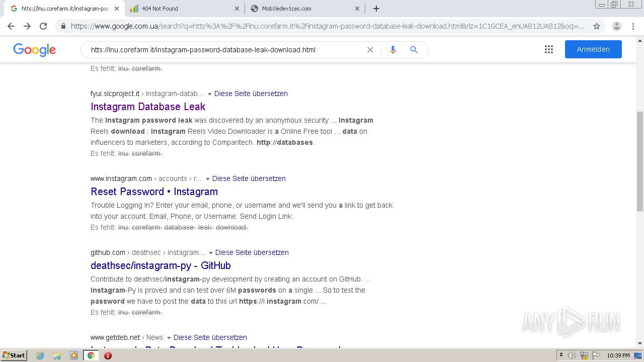
Task: Close the Mob1ledev1ces.com tab
Action: (357, 9)
